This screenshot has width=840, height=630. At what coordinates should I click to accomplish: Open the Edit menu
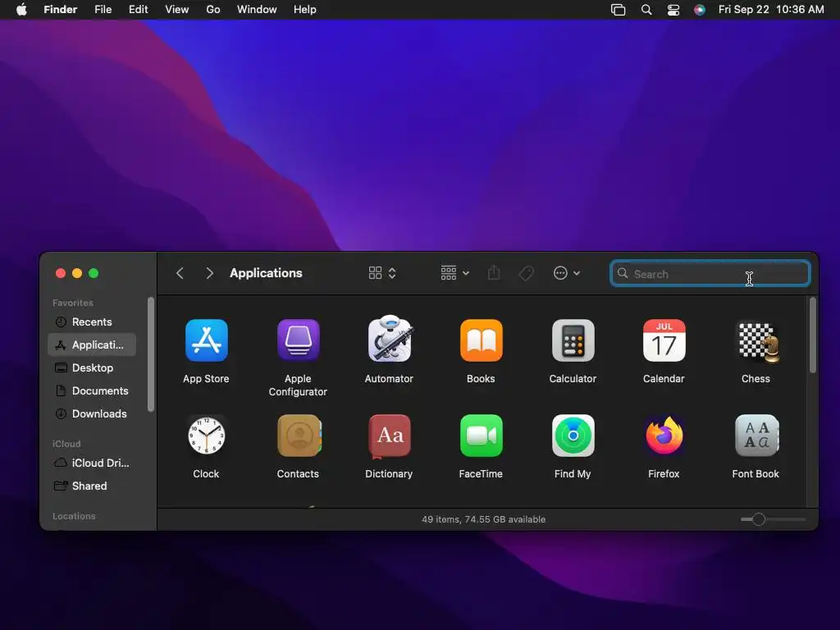click(138, 10)
